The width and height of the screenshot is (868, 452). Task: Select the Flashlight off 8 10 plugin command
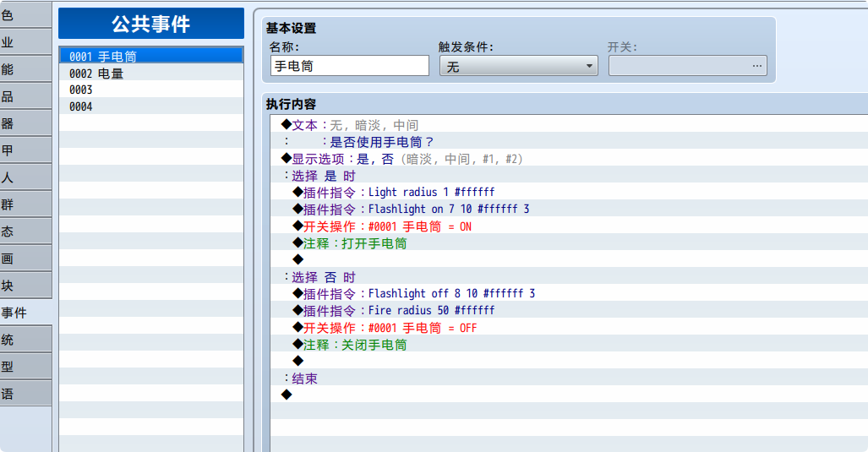(569, 294)
